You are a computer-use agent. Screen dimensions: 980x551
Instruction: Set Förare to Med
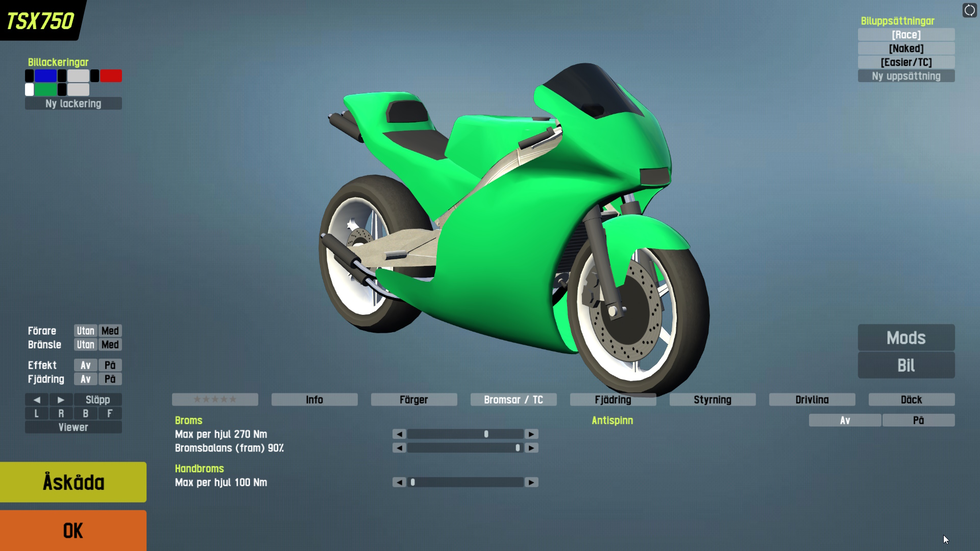pos(110,331)
